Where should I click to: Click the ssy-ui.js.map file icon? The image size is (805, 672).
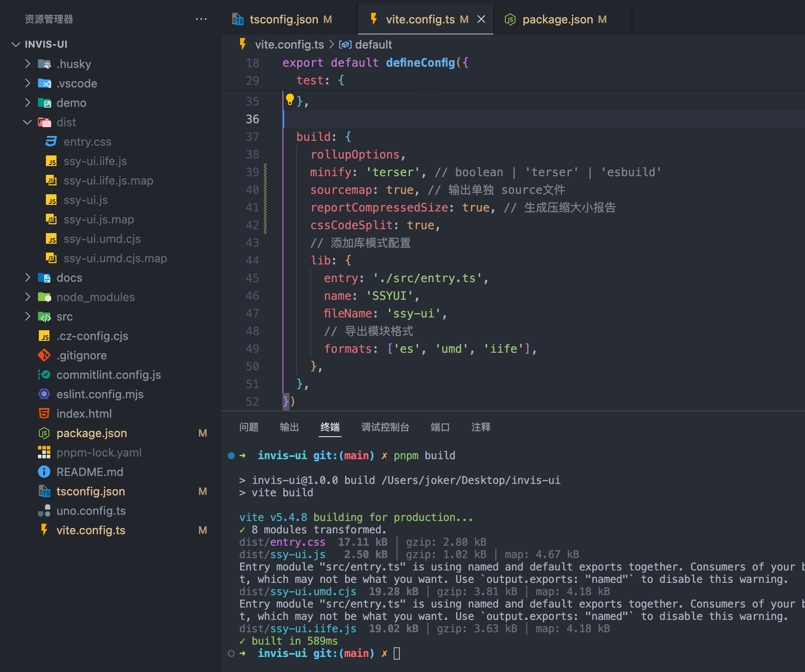[x=51, y=219]
